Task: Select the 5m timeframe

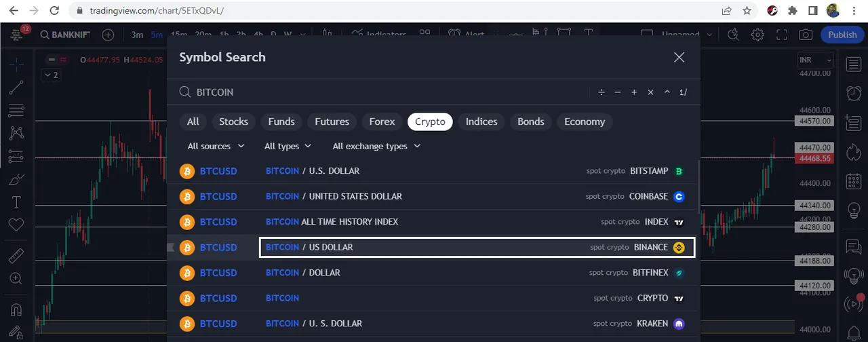Action: tap(157, 35)
